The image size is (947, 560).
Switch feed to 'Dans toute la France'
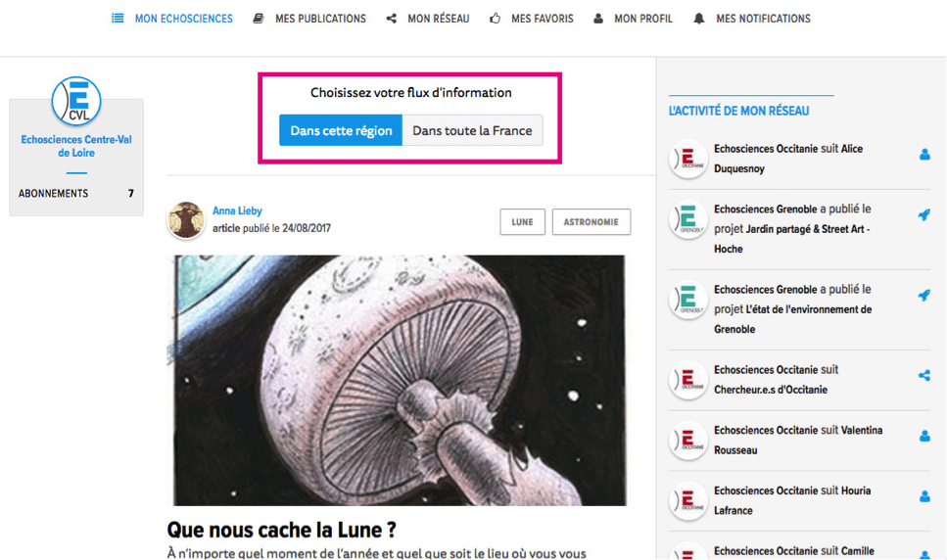(x=472, y=130)
